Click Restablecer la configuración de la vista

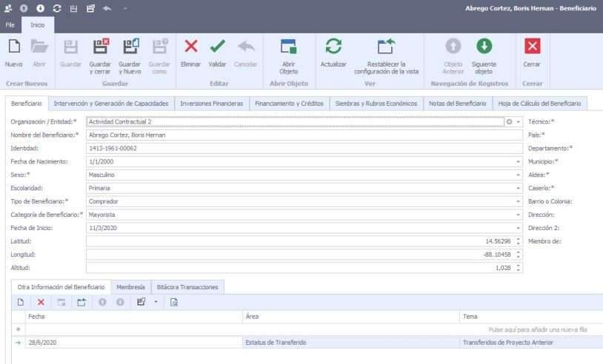tap(386, 47)
